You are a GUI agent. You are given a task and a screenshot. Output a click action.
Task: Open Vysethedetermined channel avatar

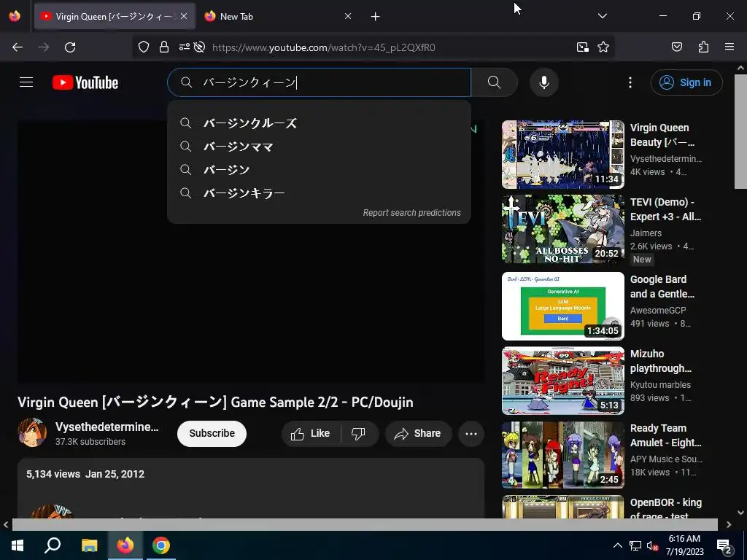[32, 432]
